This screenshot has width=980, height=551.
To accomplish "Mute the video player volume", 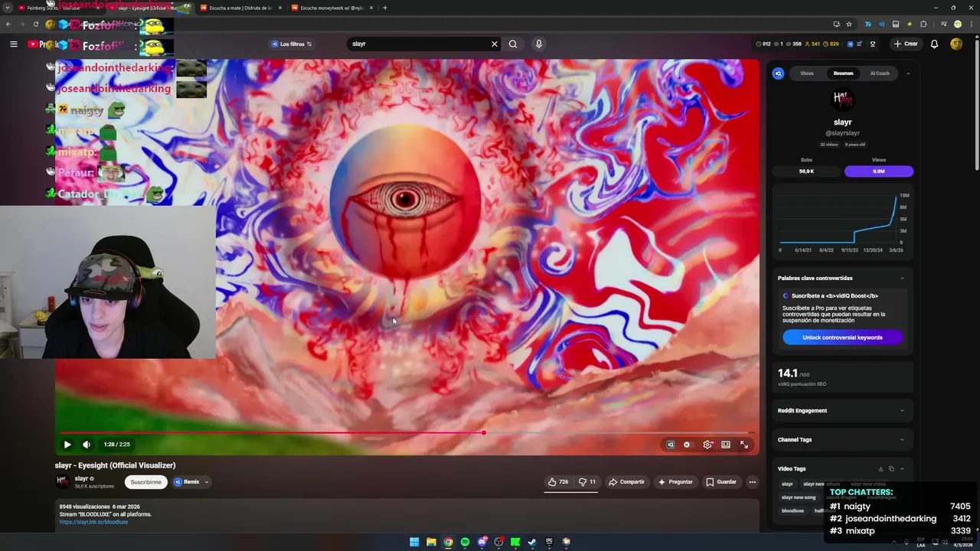I will click(x=87, y=445).
